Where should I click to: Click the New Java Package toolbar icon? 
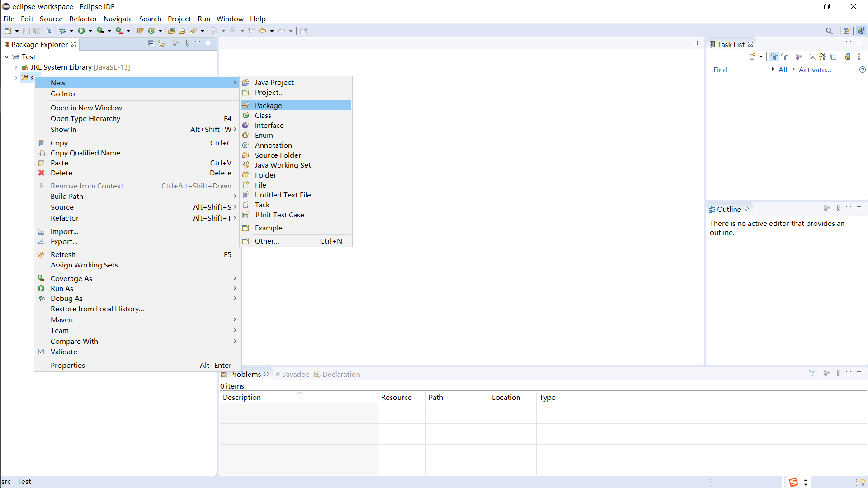[x=140, y=31]
